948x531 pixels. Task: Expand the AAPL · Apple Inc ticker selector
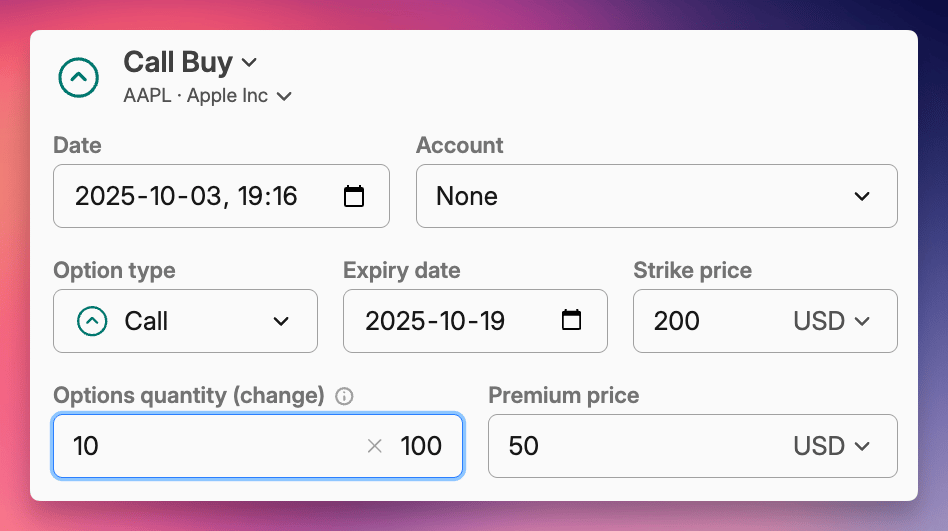[x=284, y=97]
